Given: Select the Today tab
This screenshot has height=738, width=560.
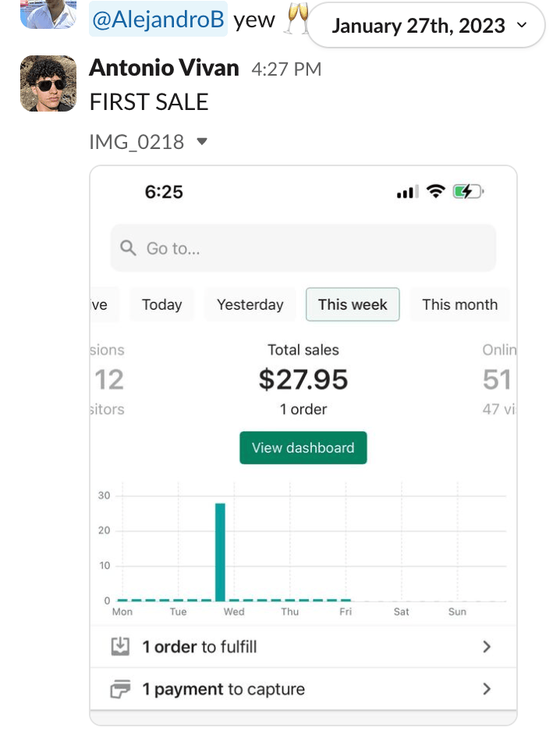Looking at the screenshot, I should tap(161, 304).
